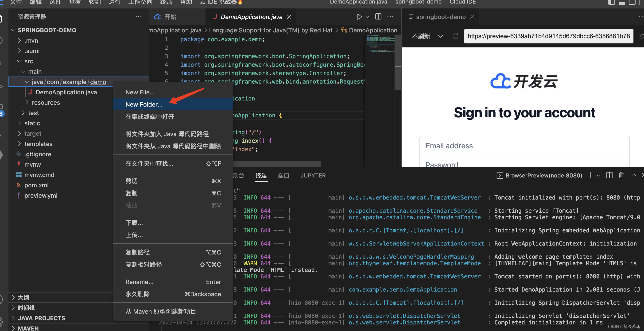Viewport: 644px width, 331px height.
Task: Refresh the browser preview page
Action: click(455, 36)
